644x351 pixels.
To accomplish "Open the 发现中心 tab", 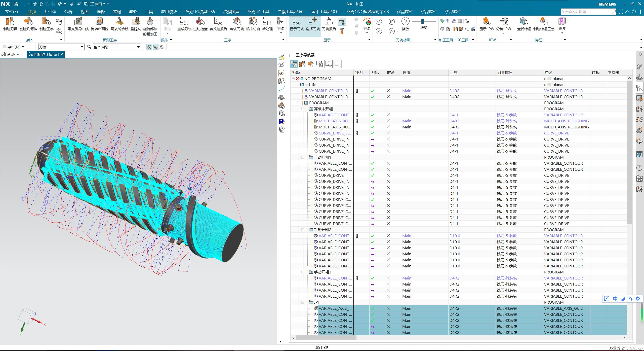I will coord(12,54).
